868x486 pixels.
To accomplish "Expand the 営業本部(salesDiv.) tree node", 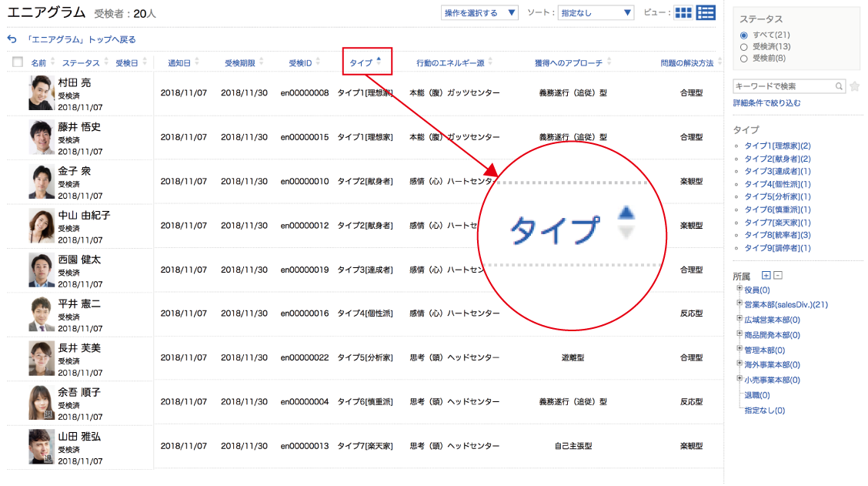I will tap(739, 304).
